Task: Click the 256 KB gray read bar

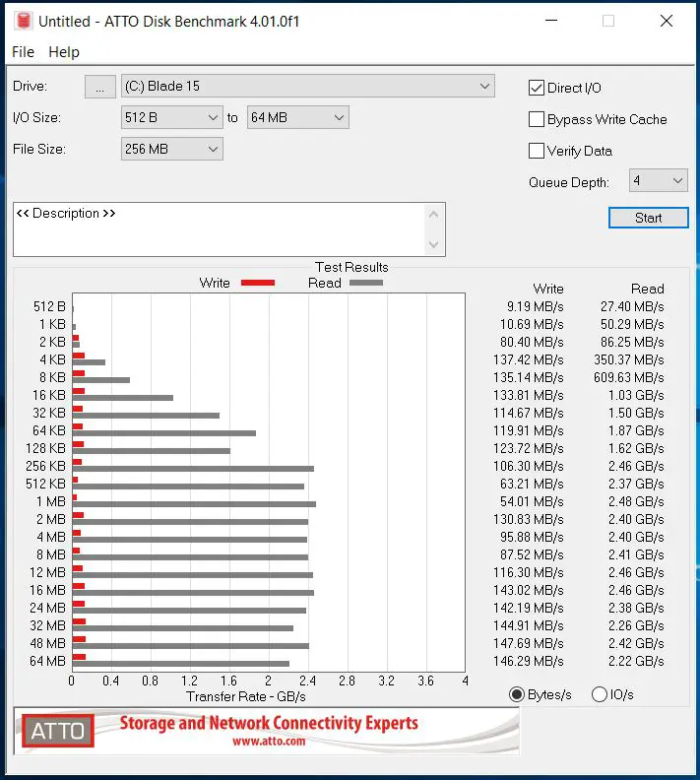Action: 193,469
